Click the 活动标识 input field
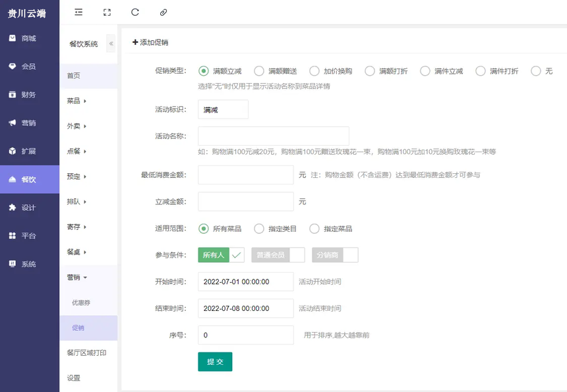The height and width of the screenshot is (392, 567). pyautogui.click(x=223, y=109)
